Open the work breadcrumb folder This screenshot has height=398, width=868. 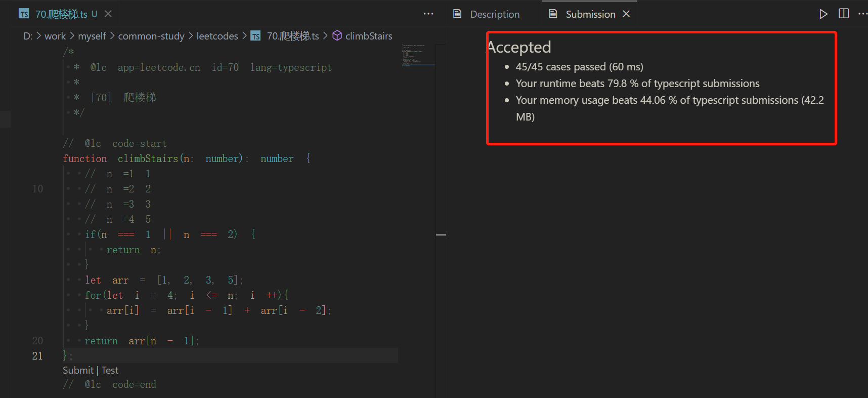55,36
